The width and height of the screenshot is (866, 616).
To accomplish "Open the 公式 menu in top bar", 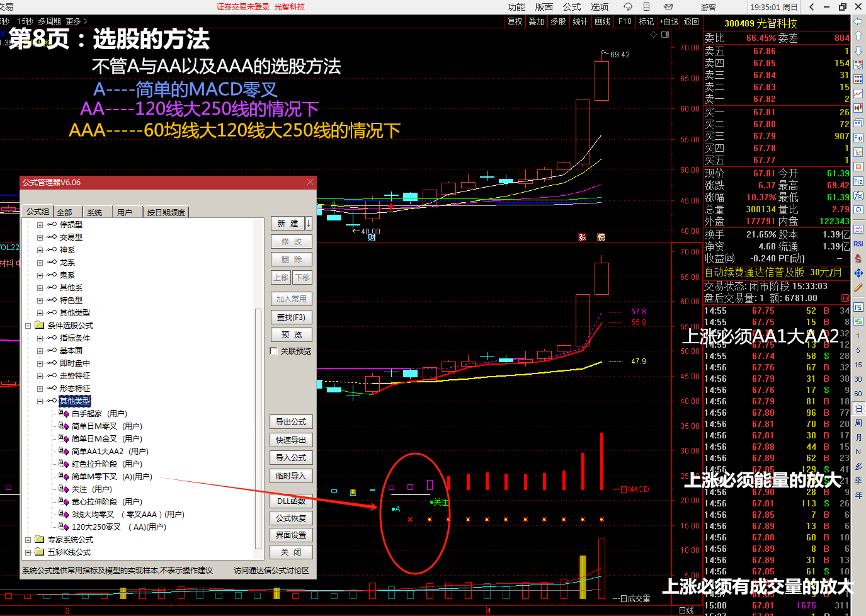I will click(x=572, y=7).
